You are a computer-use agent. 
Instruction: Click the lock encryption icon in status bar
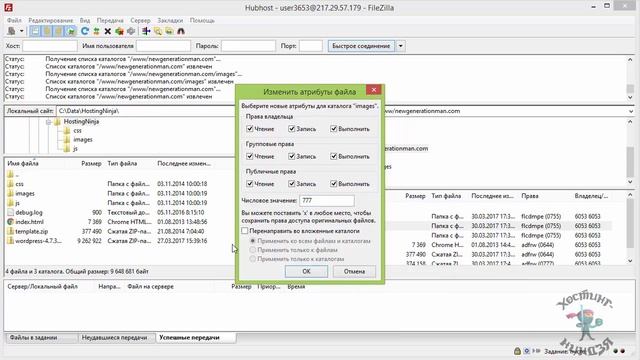tap(517, 351)
